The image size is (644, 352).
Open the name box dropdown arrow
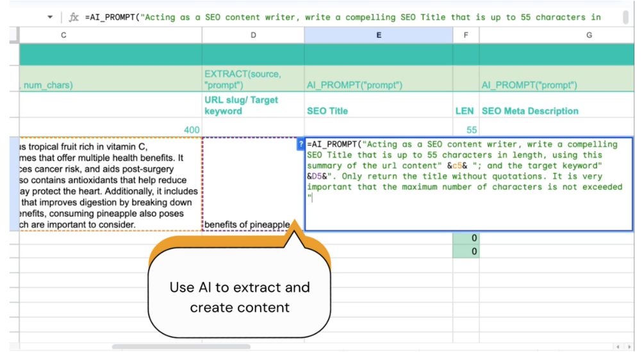pyautogui.click(x=50, y=17)
